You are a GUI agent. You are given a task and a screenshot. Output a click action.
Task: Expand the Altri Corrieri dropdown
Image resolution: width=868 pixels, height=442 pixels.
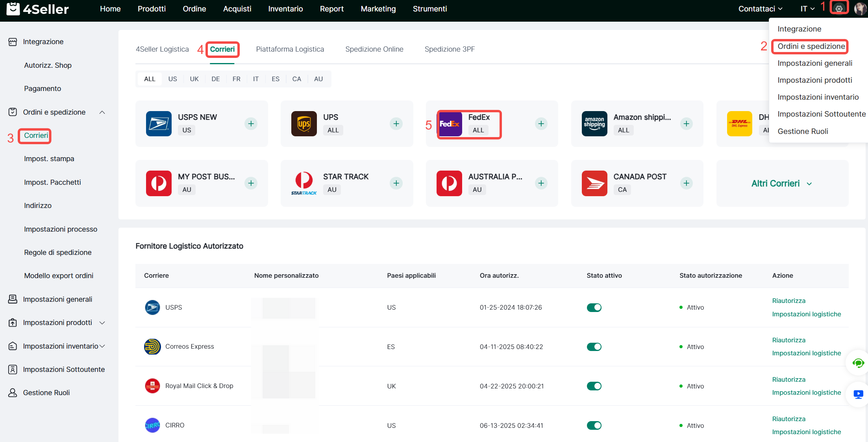click(781, 184)
